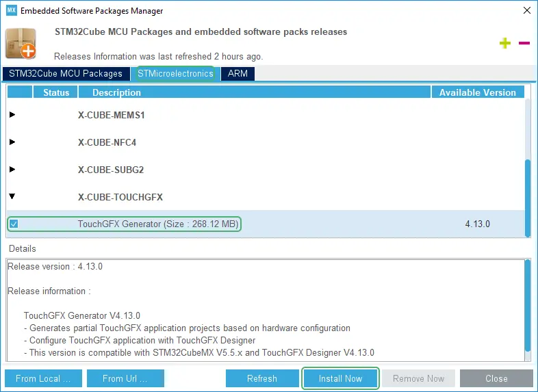This screenshot has width=538, height=392.
Task: Expand the X-CUBE-MEMS1 package group
Action: [12, 115]
